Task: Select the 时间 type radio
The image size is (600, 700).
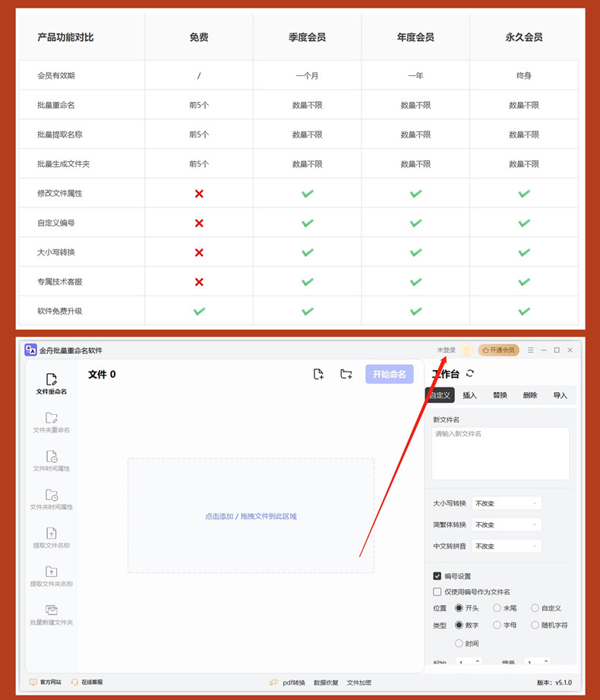Action: tap(459, 643)
